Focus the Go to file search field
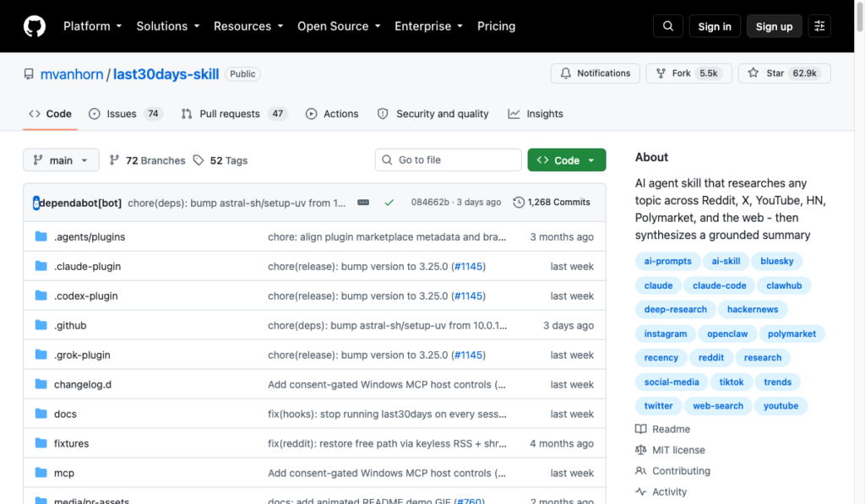The height and width of the screenshot is (504, 865). point(448,160)
